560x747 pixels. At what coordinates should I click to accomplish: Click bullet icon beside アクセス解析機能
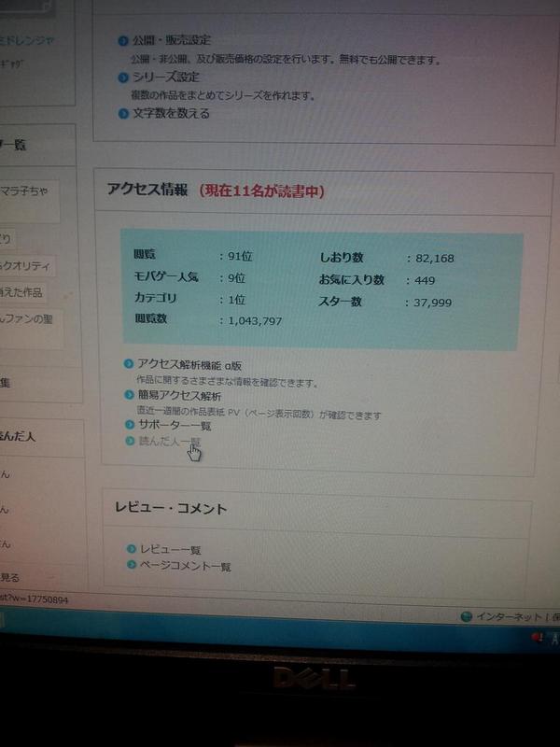tap(128, 364)
